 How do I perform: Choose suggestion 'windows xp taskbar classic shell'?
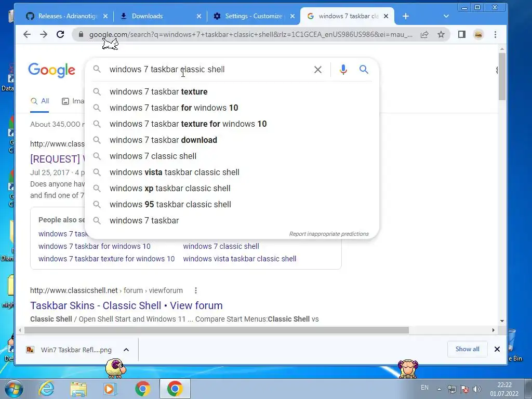pos(232,188)
